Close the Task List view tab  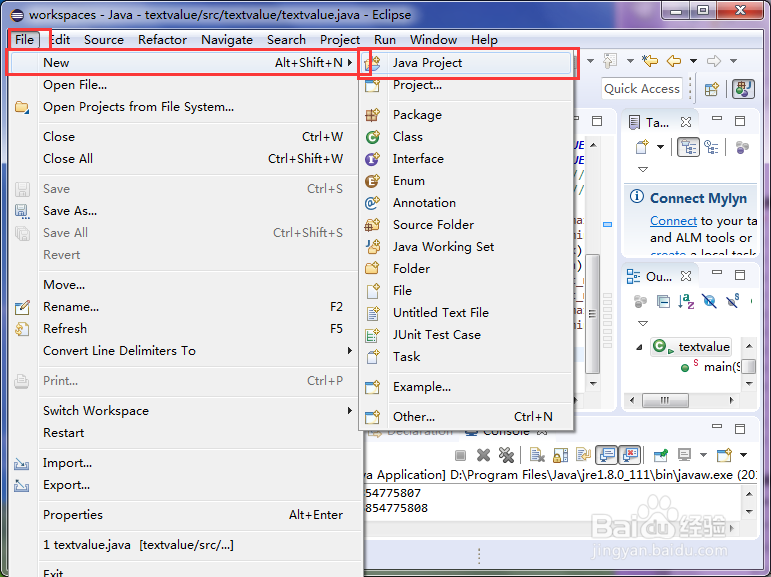(x=686, y=122)
